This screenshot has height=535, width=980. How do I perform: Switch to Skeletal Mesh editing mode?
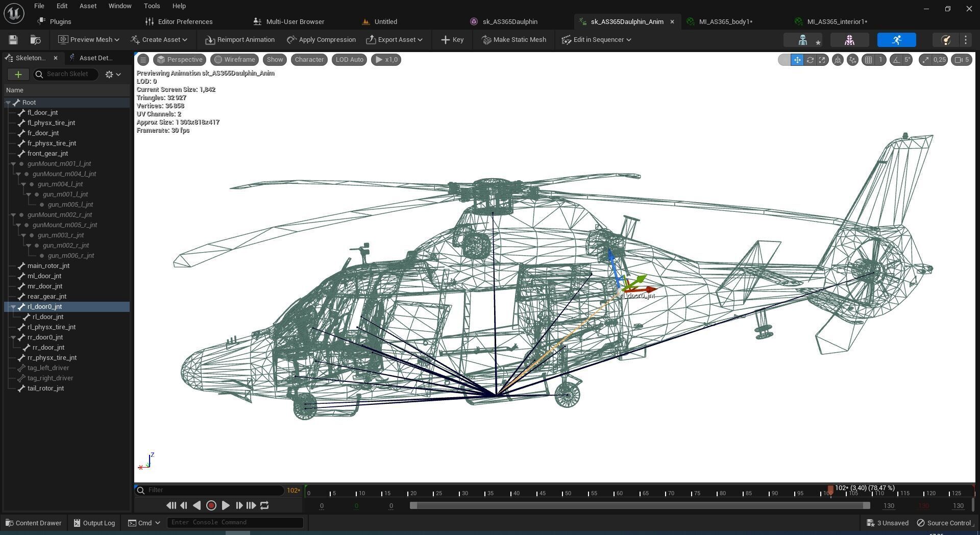[x=850, y=40]
